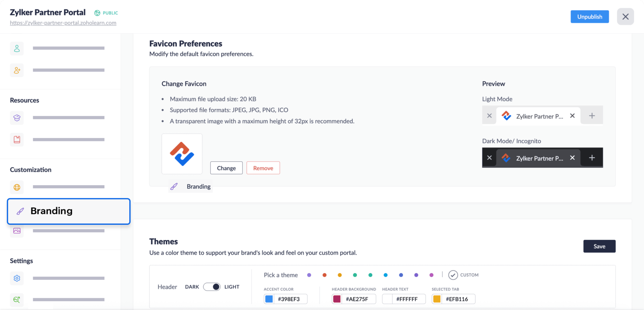The image size is (644, 310).
Task: Edit the Header Text hex value field
Action: point(407,299)
